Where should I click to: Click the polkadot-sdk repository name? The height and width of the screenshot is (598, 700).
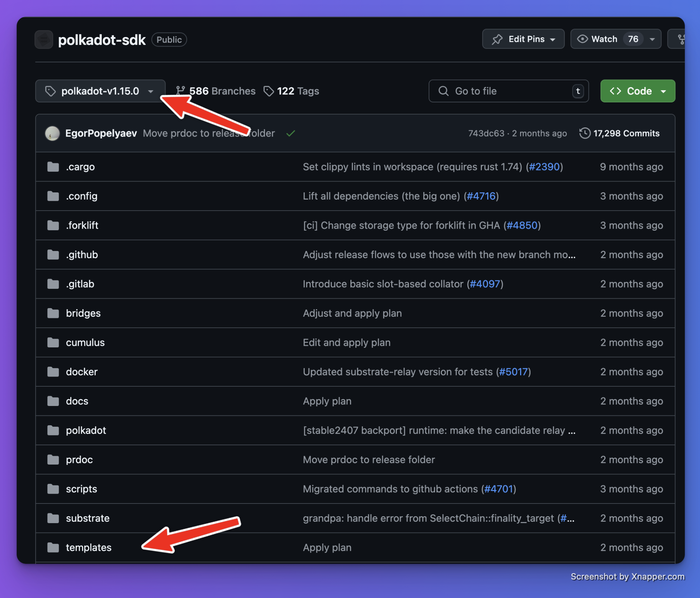point(102,40)
